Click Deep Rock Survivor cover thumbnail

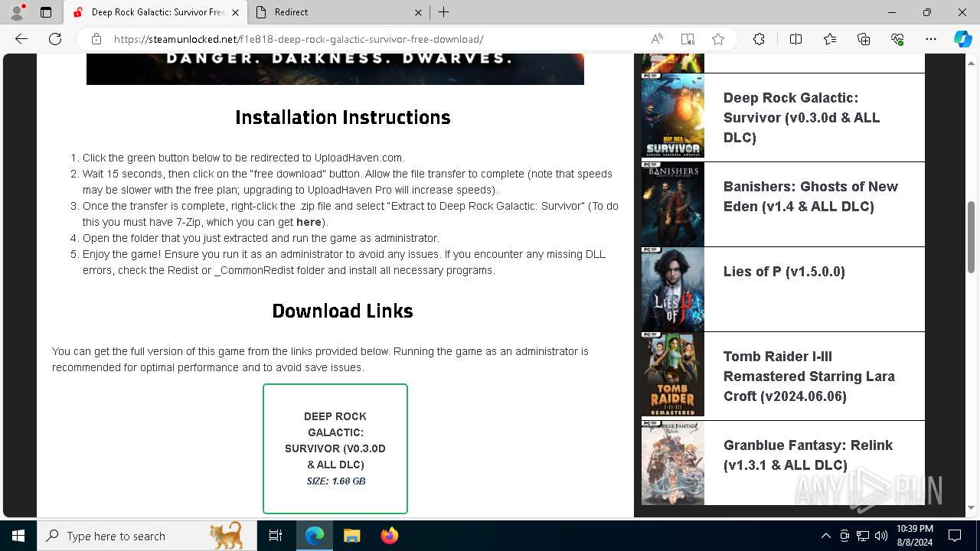pos(673,116)
